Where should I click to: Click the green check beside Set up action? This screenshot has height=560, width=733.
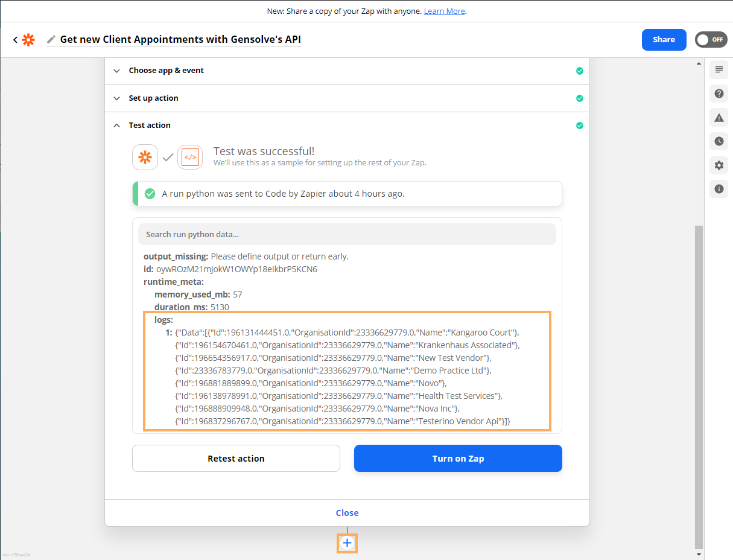(580, 98)
